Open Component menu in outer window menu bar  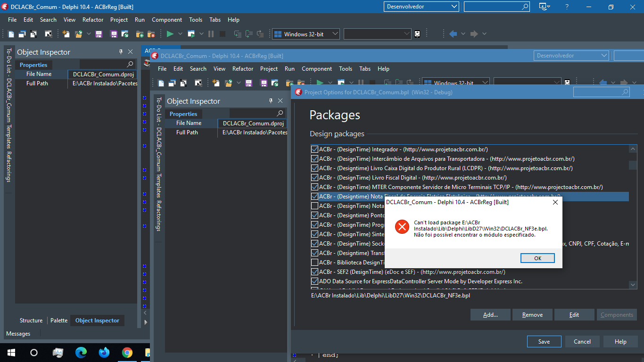click(167, 20)
